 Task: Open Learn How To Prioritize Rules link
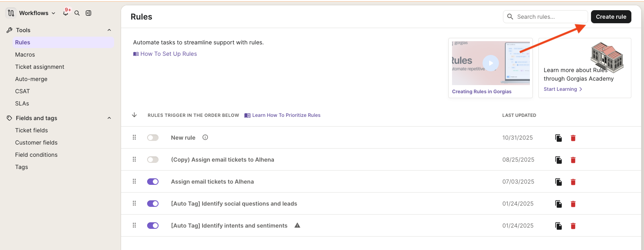282,115
